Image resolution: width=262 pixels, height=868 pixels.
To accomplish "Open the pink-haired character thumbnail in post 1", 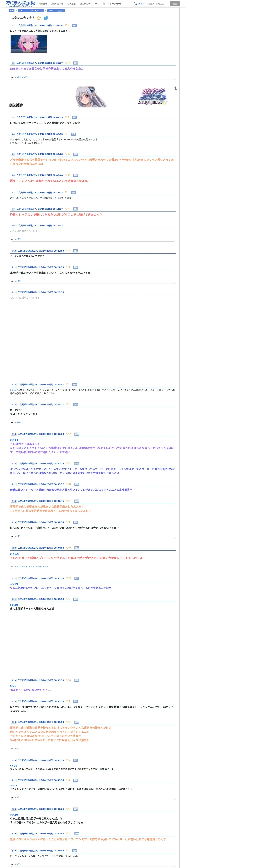I will 29,44.
